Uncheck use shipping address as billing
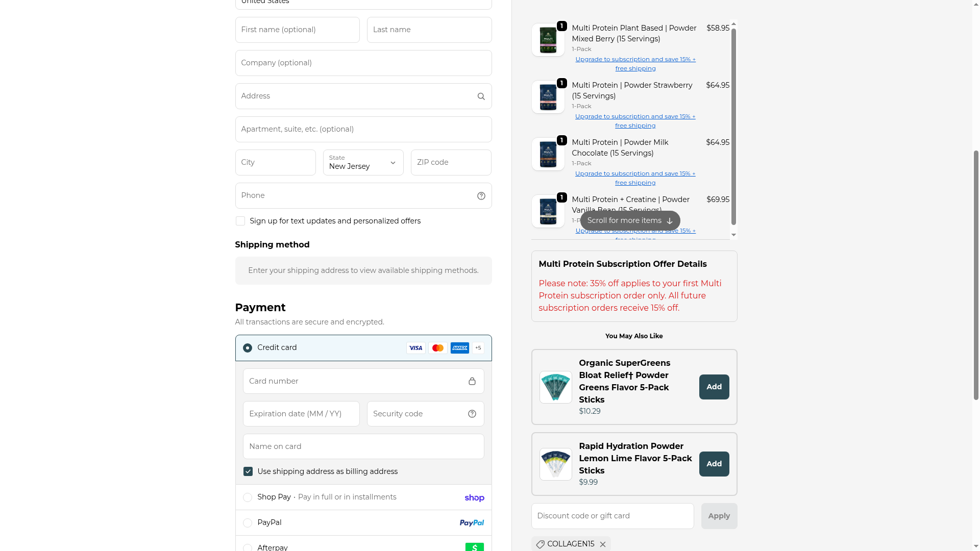This screenshot has height=551, width=980. coord(248,471)
